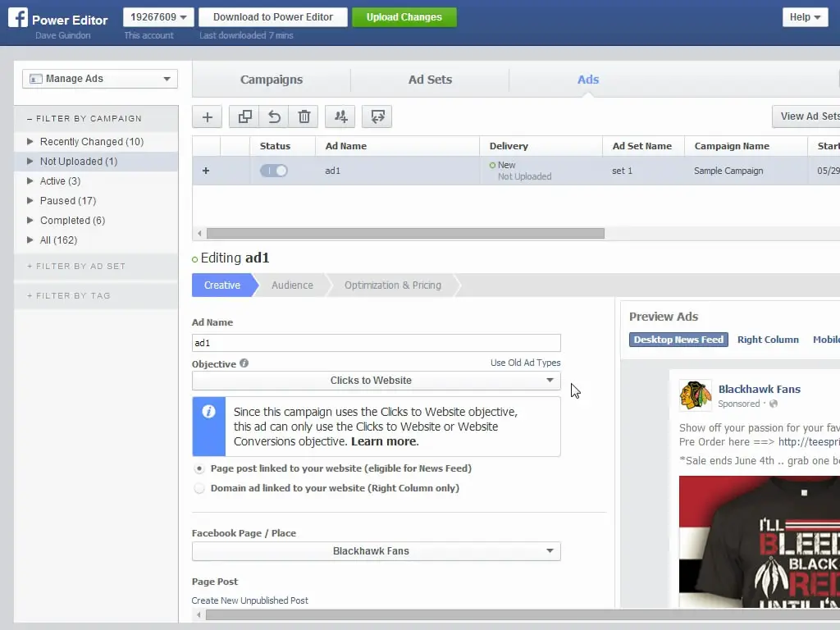
Task: Click the Manage Ads panel icon
Action: click(36, 79)
